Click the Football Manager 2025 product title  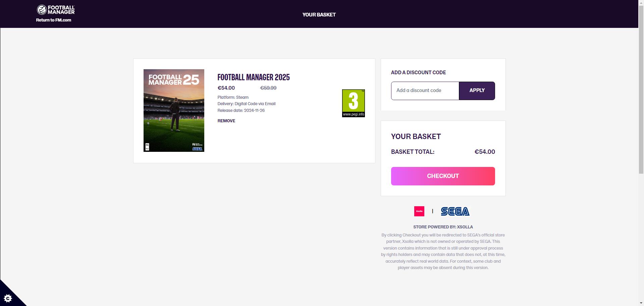253,78
